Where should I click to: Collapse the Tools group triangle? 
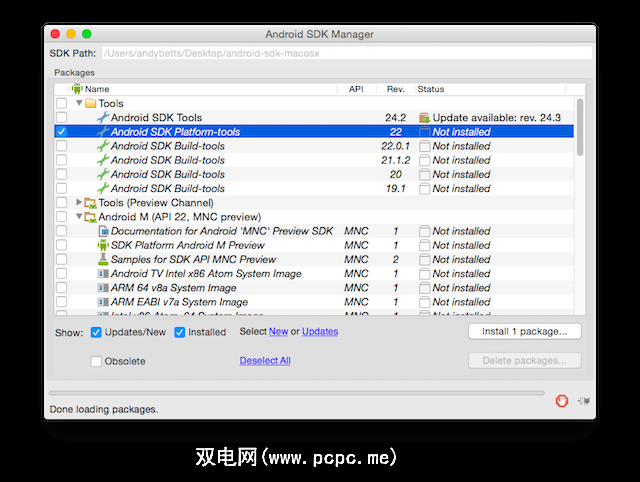(79, 103)
